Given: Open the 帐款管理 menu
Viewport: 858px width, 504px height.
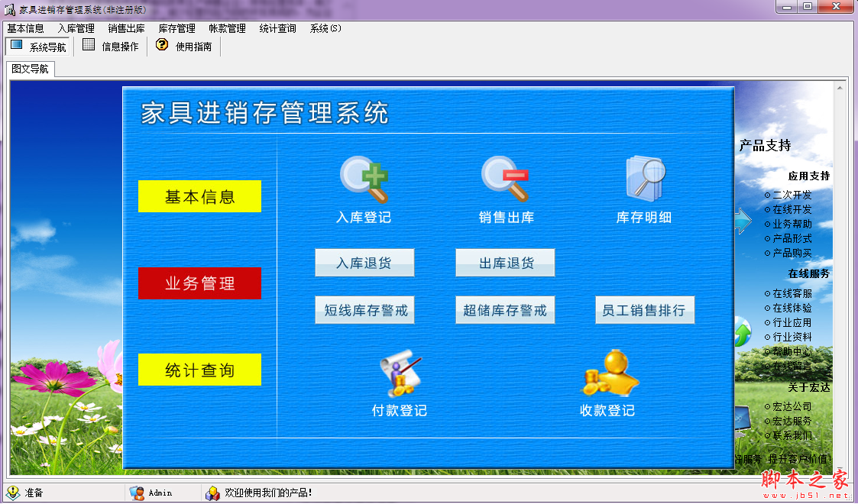Looking at the screenshot, I should tap(227, 27).
